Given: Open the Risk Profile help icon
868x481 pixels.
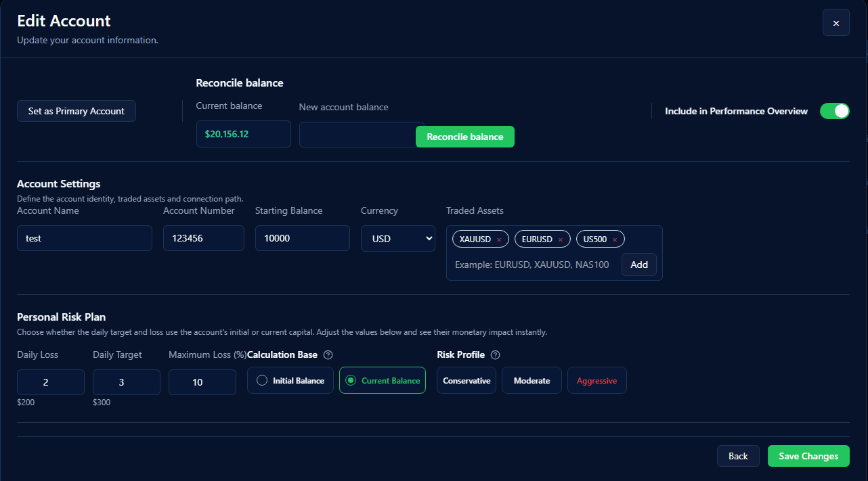Looking at the screenshot, I should (x=495, y=354).
